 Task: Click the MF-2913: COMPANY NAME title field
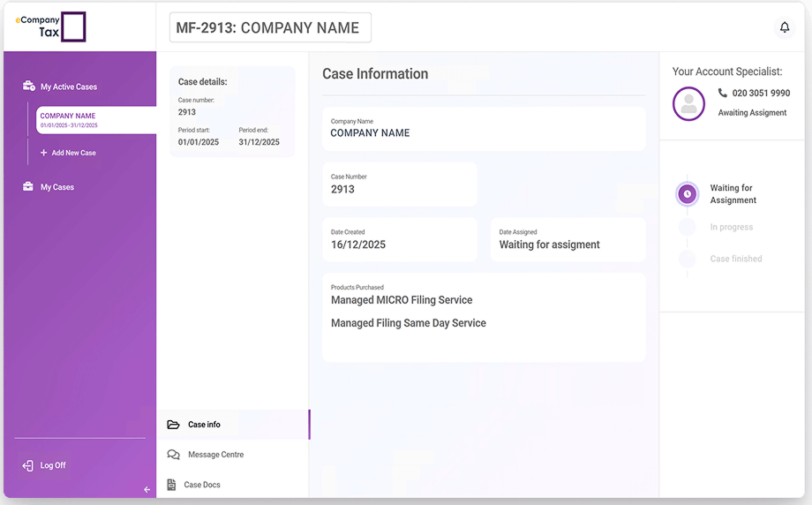pyautogui.click(x=270, y=27)
